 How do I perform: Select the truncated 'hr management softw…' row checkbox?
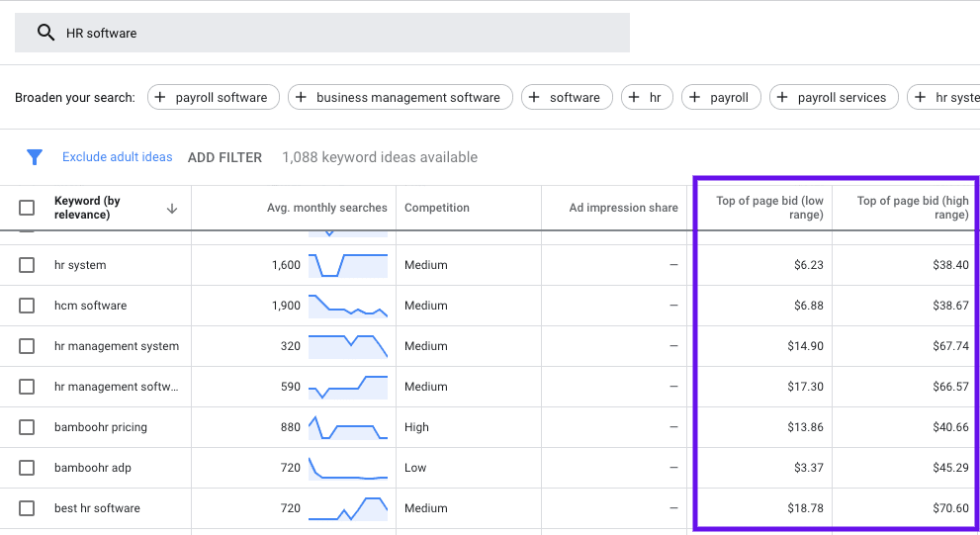pos(27,387)
